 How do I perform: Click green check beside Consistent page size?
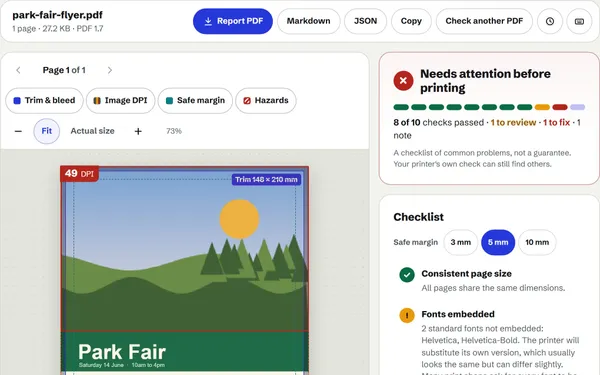(x=407, y=275)
